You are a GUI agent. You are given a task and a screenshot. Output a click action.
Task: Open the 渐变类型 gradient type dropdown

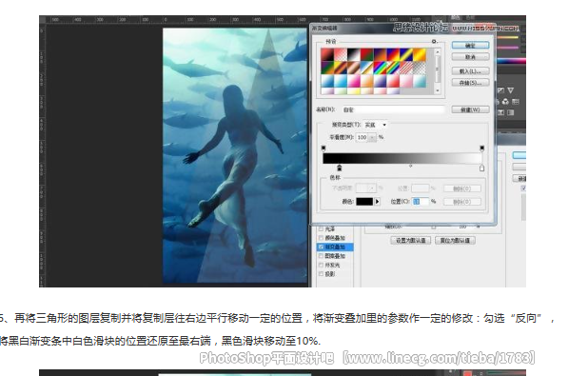click(376, 125)
